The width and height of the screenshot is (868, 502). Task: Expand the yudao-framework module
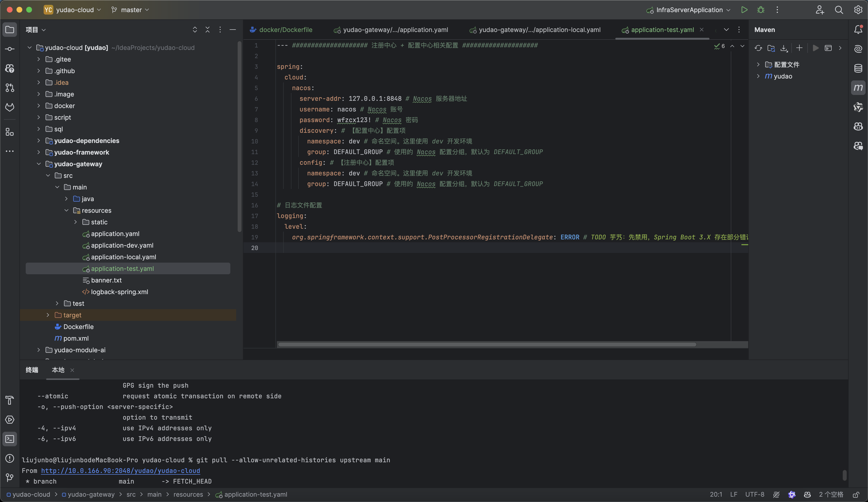tap(39, 152)
